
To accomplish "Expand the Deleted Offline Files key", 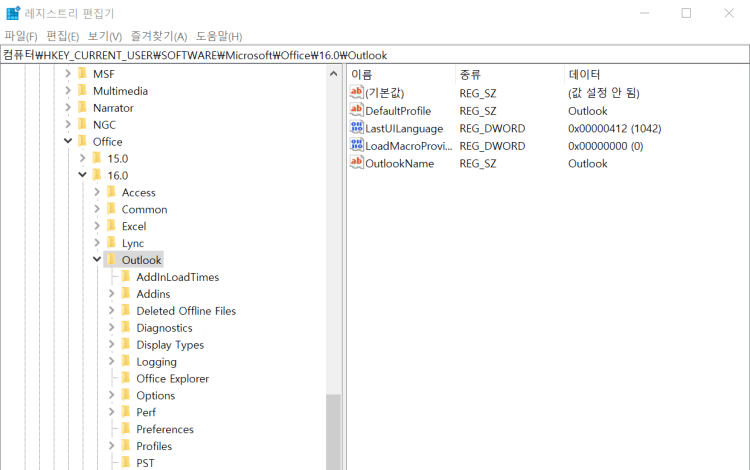I will point(111,311).
